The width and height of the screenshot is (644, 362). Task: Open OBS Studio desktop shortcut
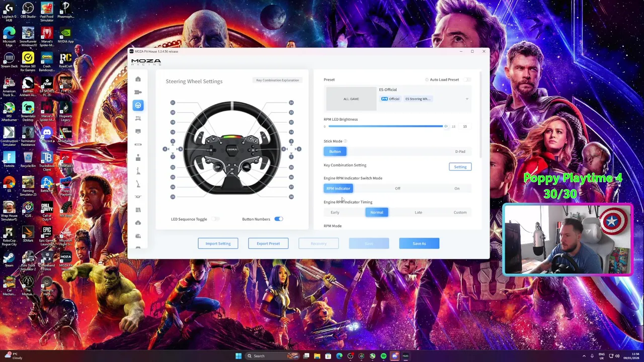coord(28,11)
